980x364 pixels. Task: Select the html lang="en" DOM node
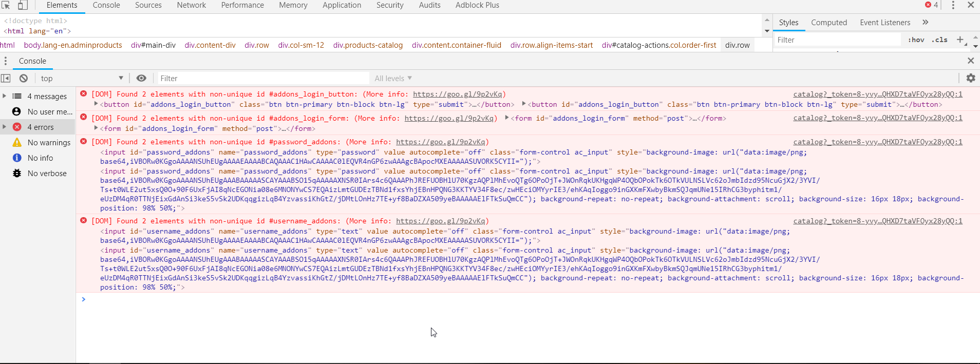37,31
